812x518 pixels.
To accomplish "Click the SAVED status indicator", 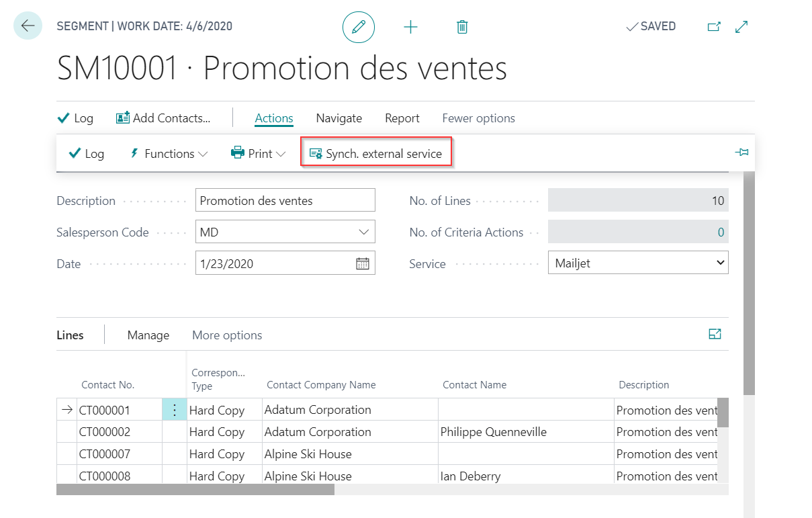I will pyautogui.click(x=650, y=27).
